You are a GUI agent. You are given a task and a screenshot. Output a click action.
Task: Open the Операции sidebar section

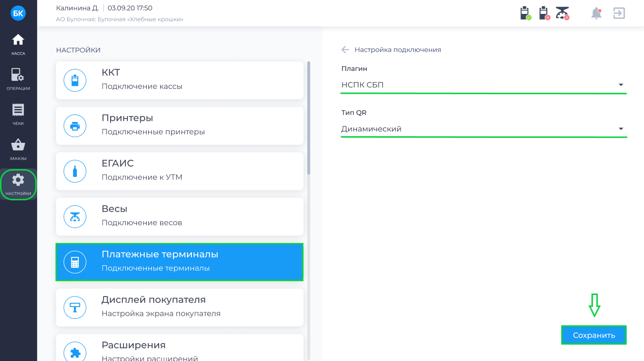18,79
